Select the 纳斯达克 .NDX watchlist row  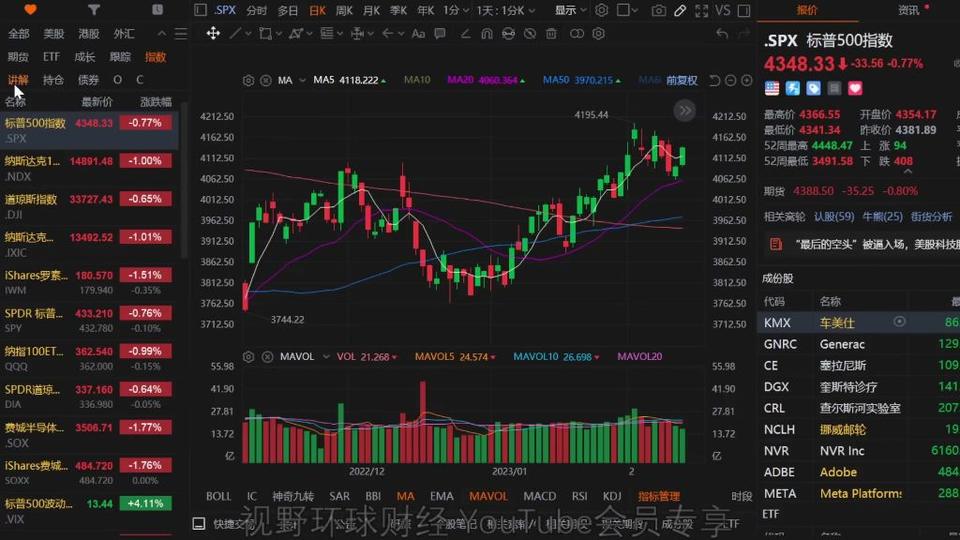[89, 168]
